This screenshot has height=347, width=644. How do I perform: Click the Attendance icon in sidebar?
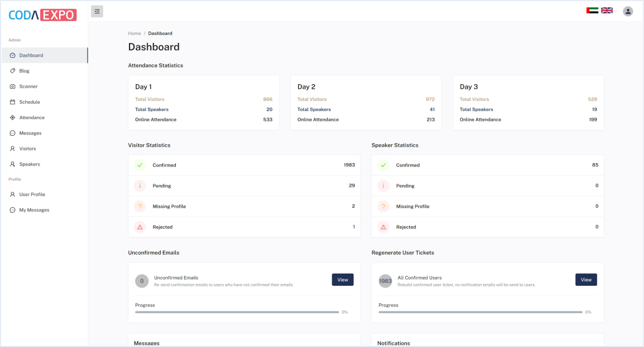pyautogui.click(x=13, y=117)
